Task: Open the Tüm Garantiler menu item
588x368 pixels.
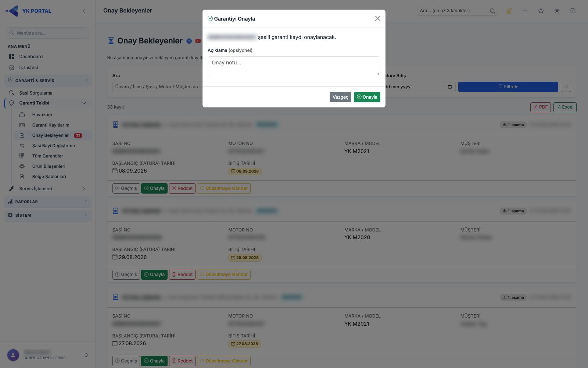Action: pyautogui.click(x=47, y=156)
